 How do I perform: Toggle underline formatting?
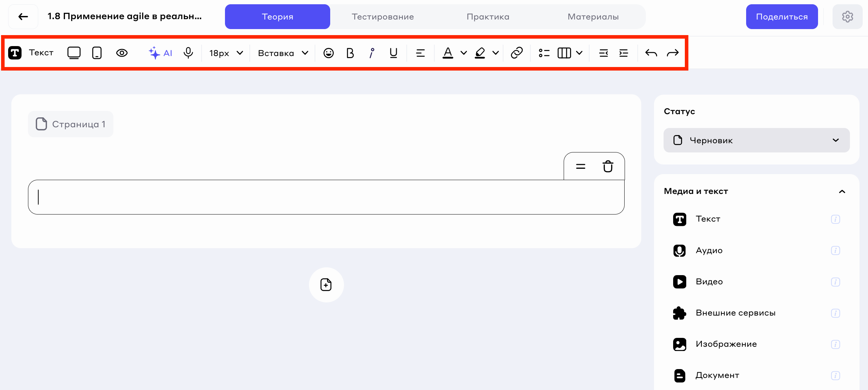[x=393, y=53]
